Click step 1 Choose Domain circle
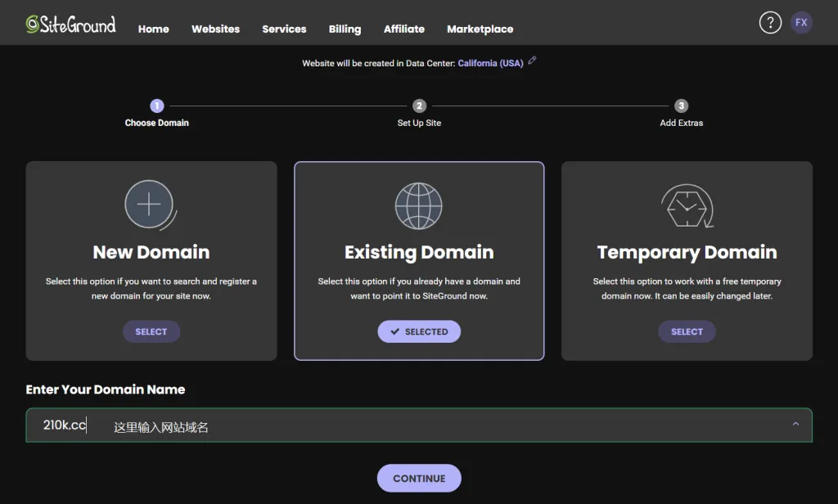Screen dimensions: 838x504 [157, 106]
